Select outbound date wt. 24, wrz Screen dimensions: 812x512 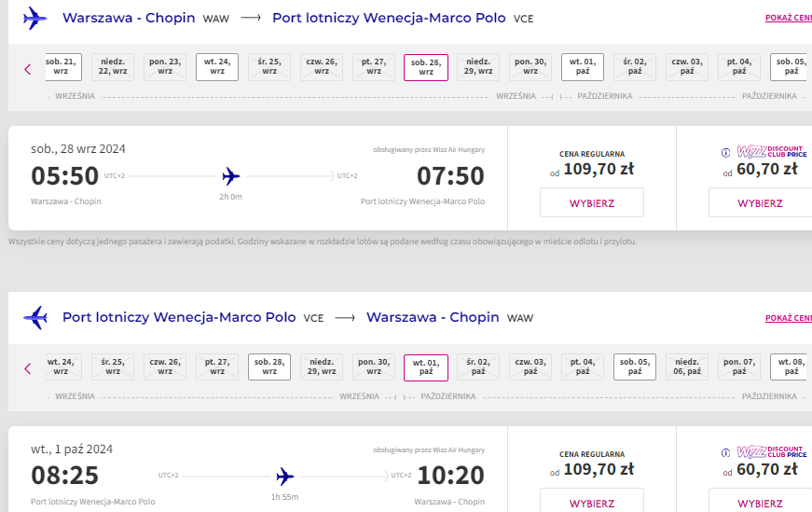[x=217, y=67]
